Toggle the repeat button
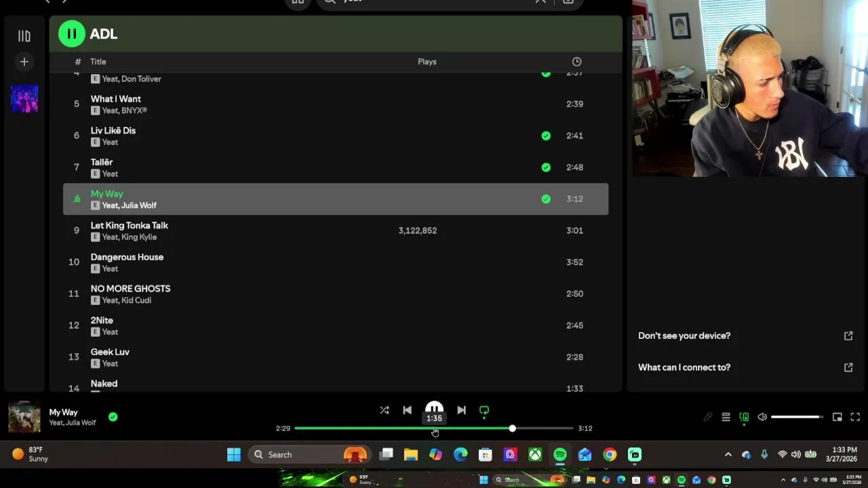Viewport: 868px width, 488px height. point(484,410)
